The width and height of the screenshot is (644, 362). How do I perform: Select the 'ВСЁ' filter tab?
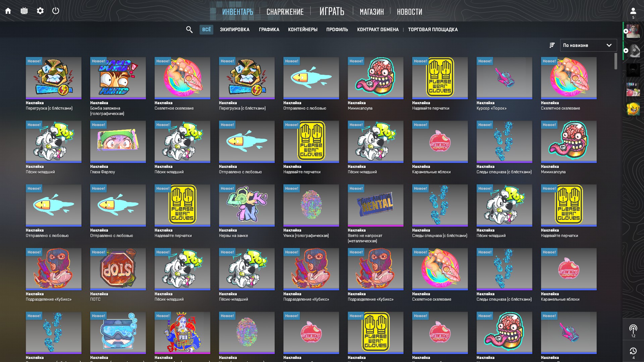tap(206, 29)
